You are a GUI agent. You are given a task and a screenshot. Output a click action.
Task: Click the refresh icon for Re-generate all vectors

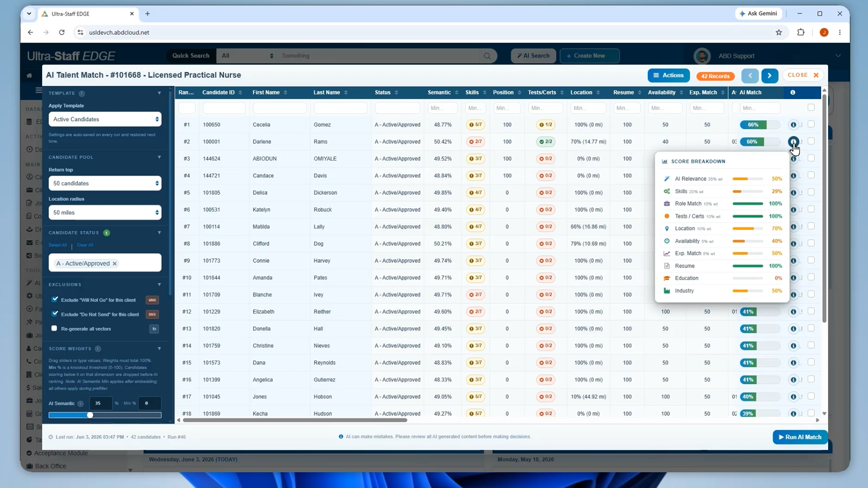(x=154, y=329)
